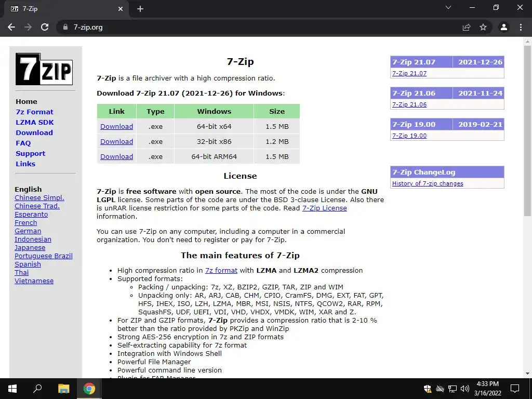Switch language to Chinese Trad.
Image resolution: width=532 pixels, height=399 pixels.
(x=37, y=206)
